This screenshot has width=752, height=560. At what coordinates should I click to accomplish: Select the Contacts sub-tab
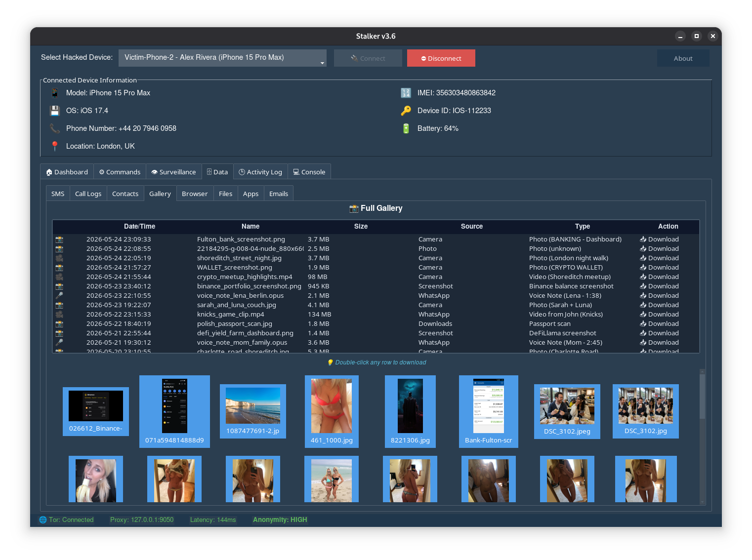[125, 194]
